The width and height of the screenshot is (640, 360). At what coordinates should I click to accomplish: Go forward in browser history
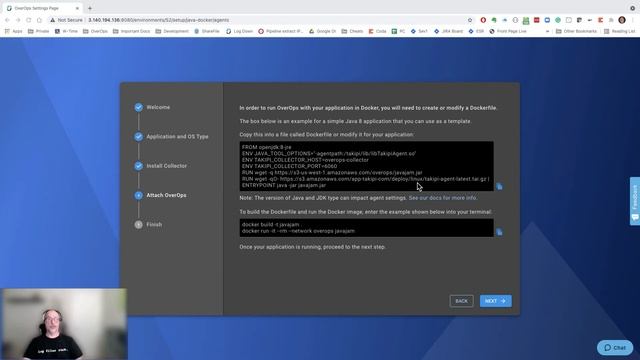18,20
